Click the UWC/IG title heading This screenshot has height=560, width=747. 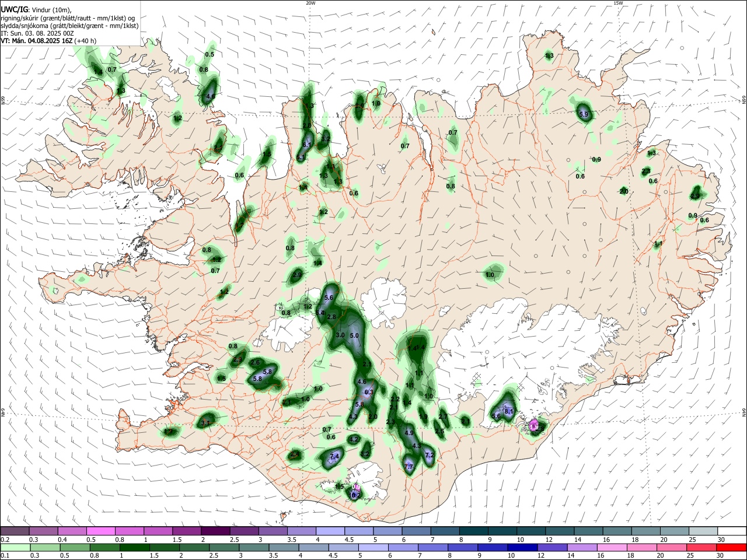13,10
